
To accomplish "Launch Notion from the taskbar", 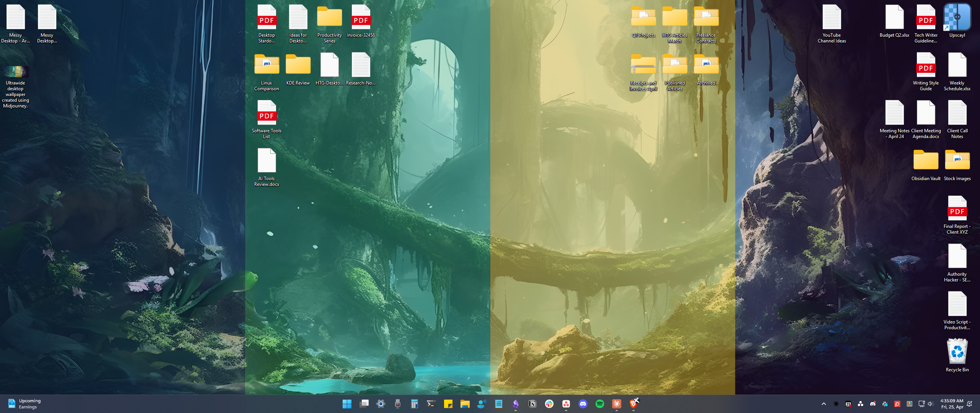I will click(532, 404).
